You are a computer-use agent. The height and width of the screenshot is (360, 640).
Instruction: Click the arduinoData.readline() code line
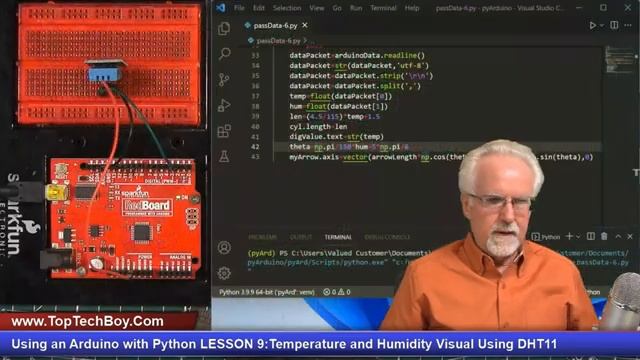(357, 56)
